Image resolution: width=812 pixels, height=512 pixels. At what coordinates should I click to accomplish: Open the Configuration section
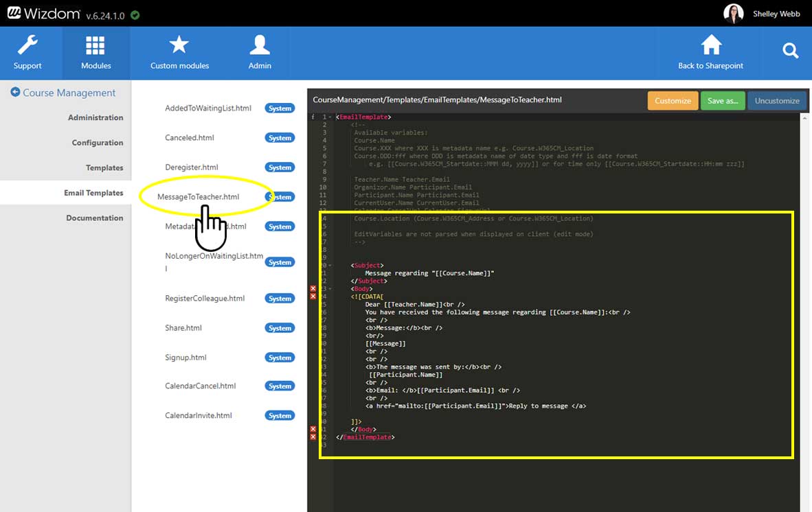coord(98,143)
